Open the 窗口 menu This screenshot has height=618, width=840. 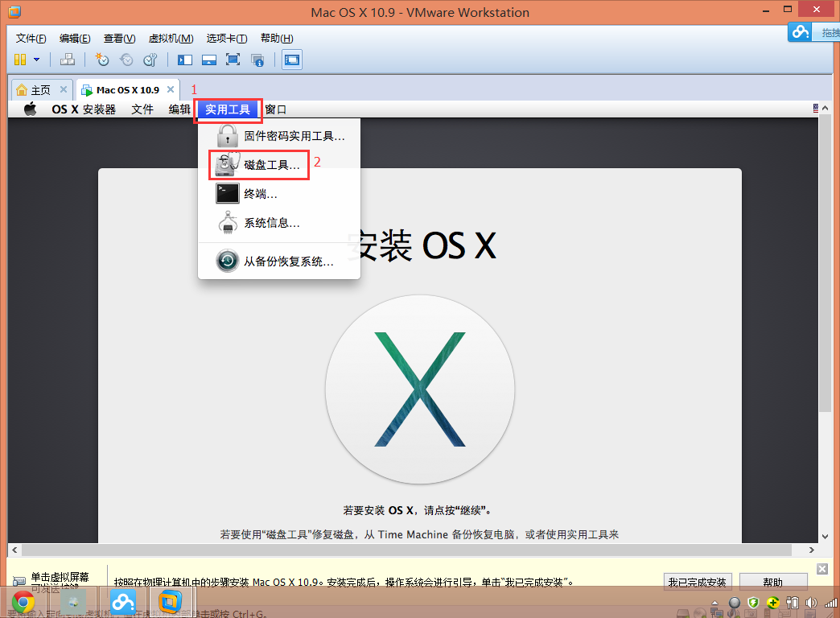click(x=275, y=109)
